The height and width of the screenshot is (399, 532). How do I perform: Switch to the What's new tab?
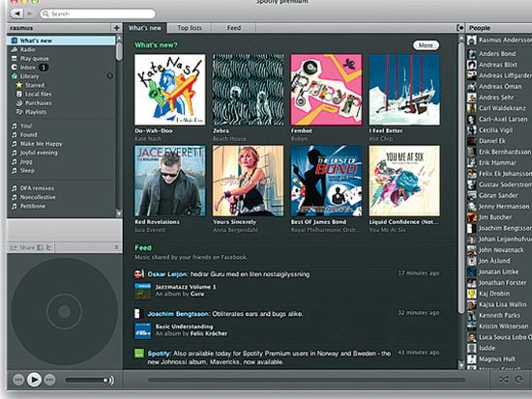point(145,28)
